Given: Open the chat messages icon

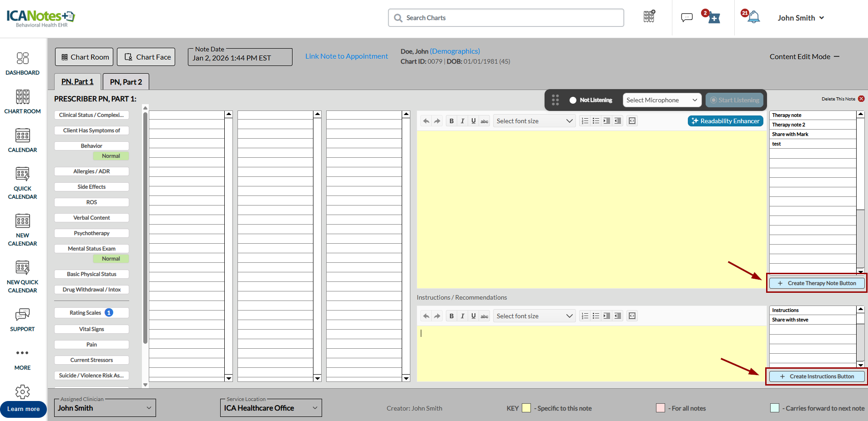Looking at the screenshot, I should (686, 18).
